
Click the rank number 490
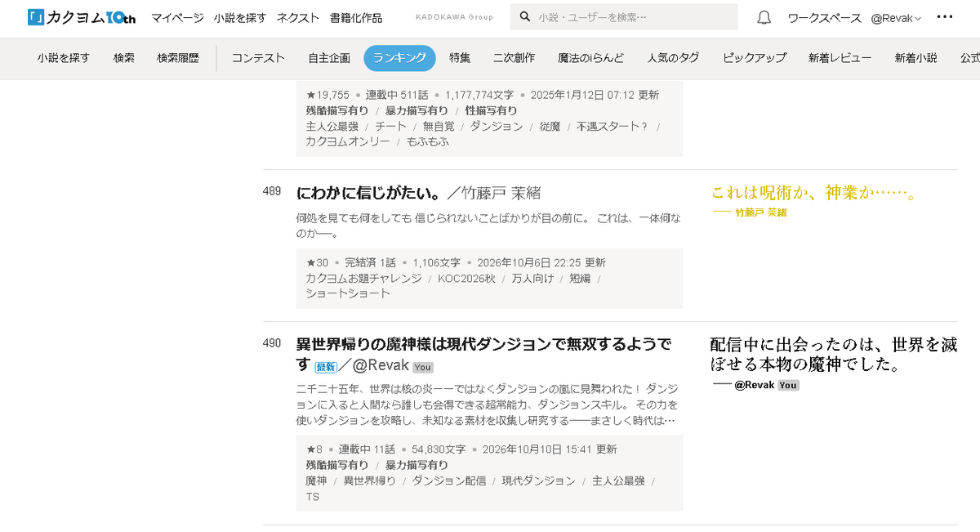click(x=272, y=342)
